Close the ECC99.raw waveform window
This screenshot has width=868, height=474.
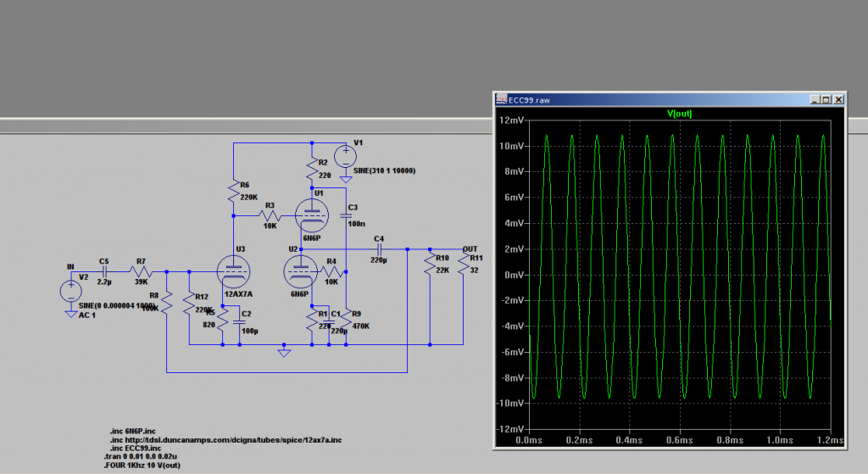(838, 100)
